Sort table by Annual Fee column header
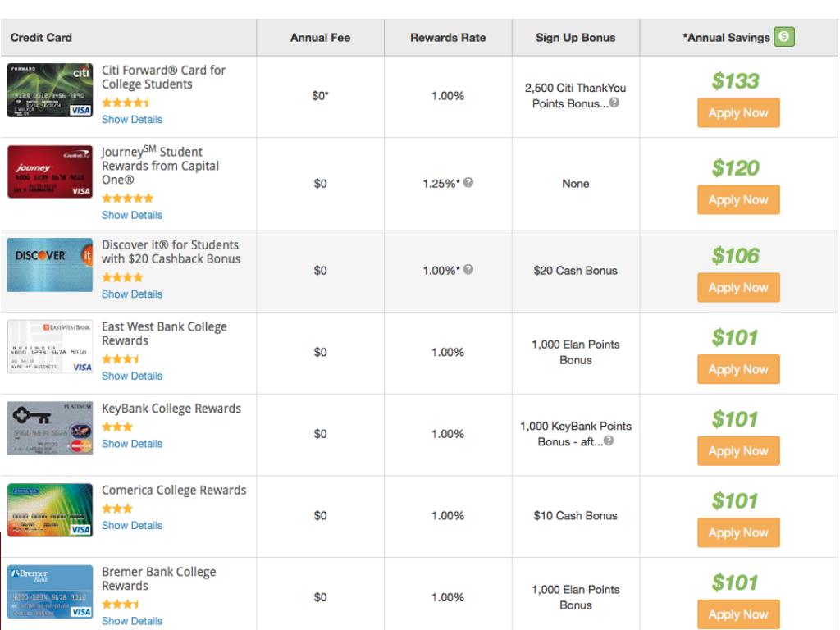The height and width of the screenshot is (630, 840). (320, 38)
